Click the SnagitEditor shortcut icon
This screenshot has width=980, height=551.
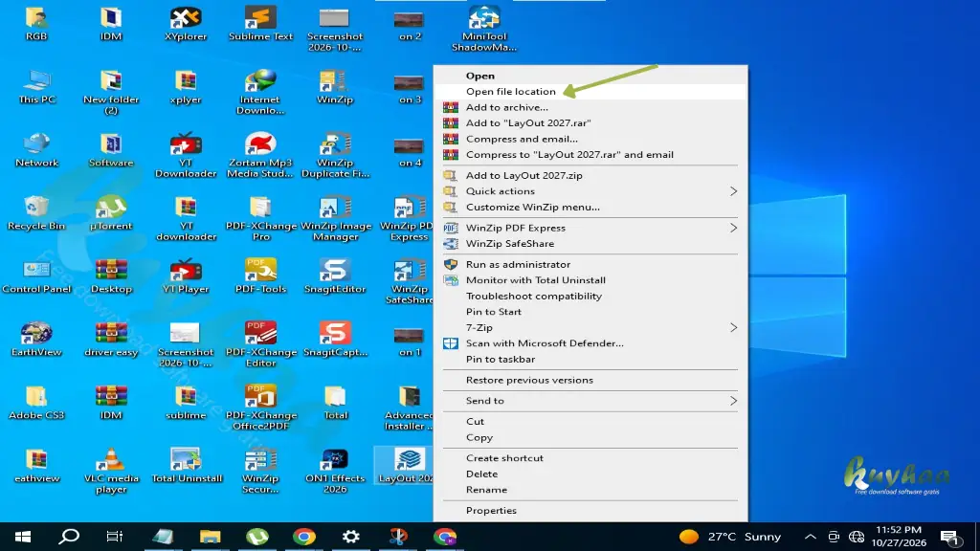pos(334,276)
